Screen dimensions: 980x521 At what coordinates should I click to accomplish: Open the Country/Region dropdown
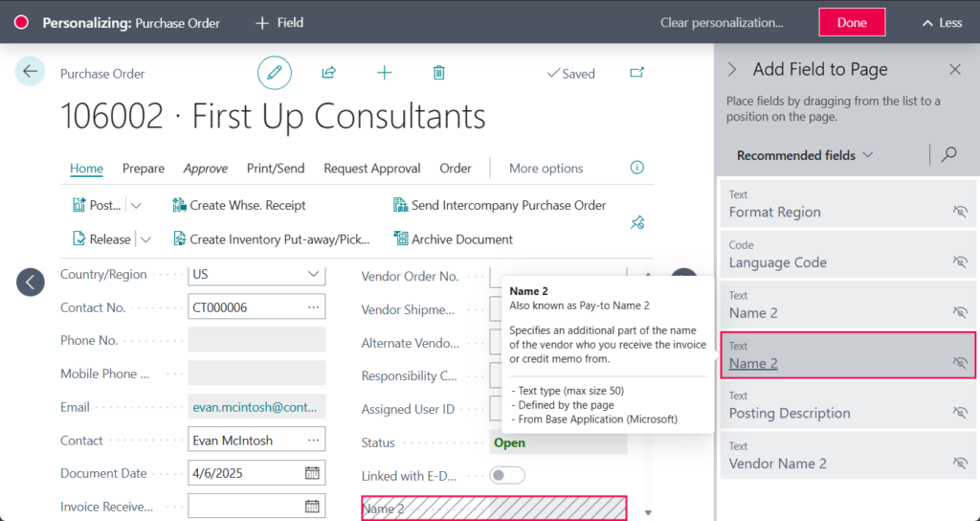(313, 274)
